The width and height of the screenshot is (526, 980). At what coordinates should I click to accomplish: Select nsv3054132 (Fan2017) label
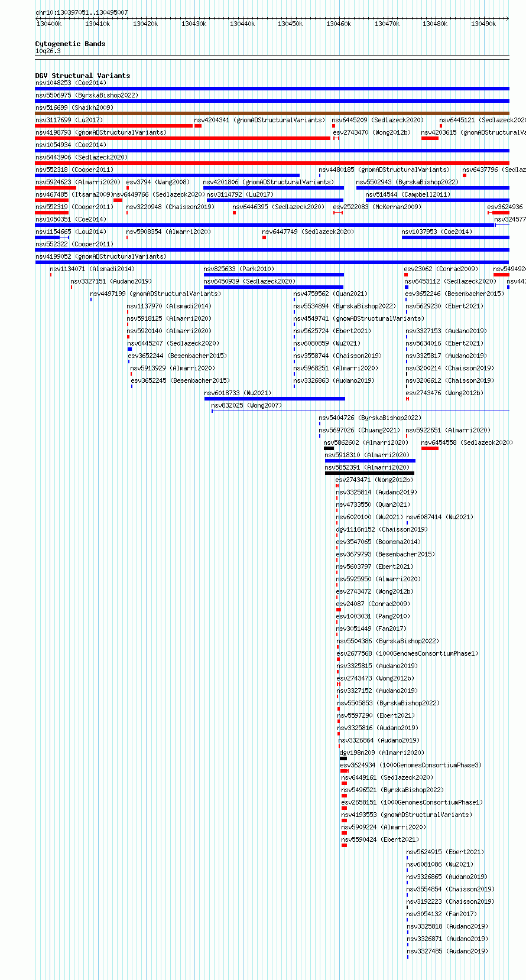point(442,914)
